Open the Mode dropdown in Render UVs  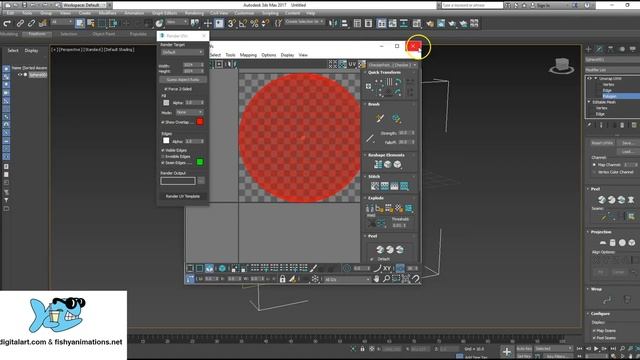coord(189,112)
